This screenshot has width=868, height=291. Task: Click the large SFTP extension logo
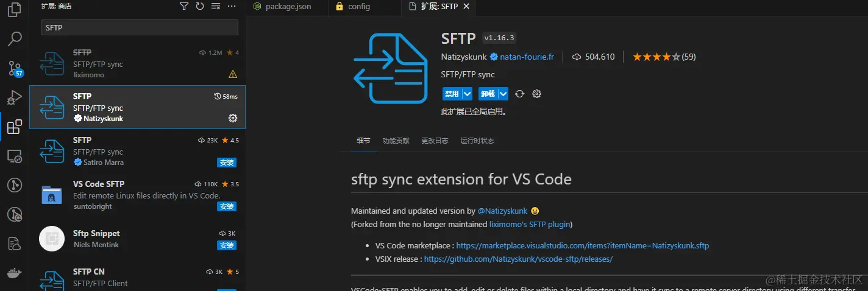click(391, 69)
